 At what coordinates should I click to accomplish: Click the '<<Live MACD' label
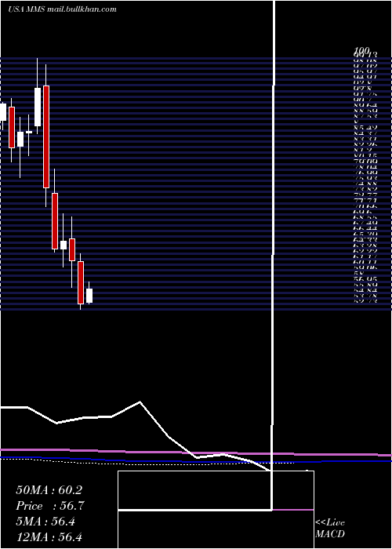pyautogui.click(x=330, y=529)
